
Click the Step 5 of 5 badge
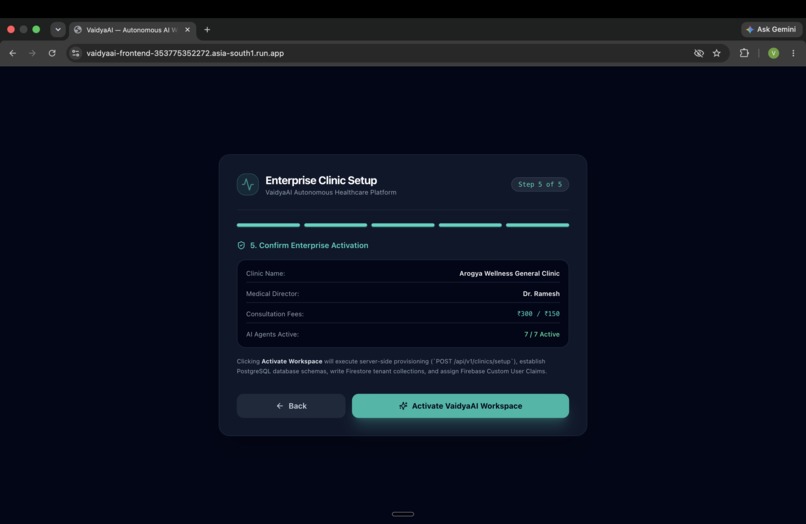click(540, 184)
